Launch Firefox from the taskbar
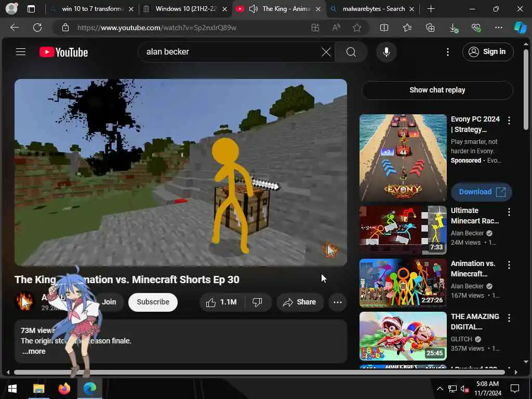The height and width of the screenshot is (399, 532). pos(64,389)
